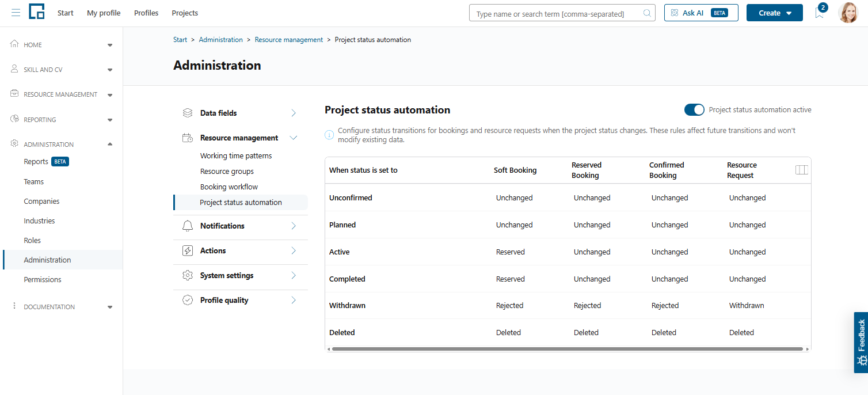Open the Feedback side tab
Image resolution: width=868 pixels, height=395 pixels.
point(861,343)
